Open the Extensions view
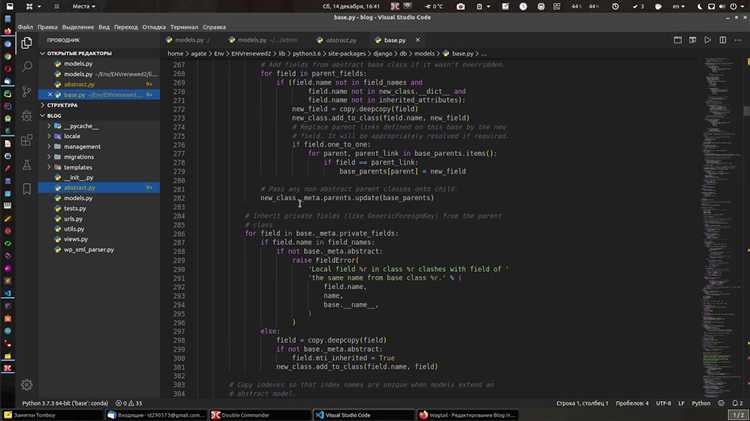This screenshot has height=421, width=750. point(27,140)
